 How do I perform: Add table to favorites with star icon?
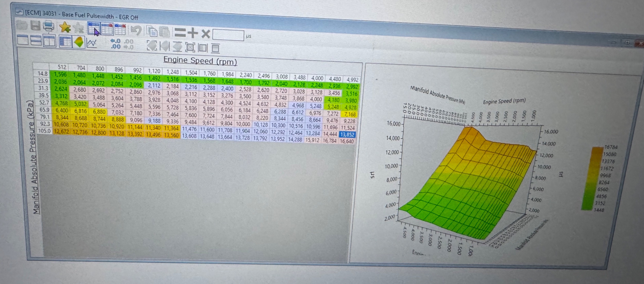(x=65, y=27)
